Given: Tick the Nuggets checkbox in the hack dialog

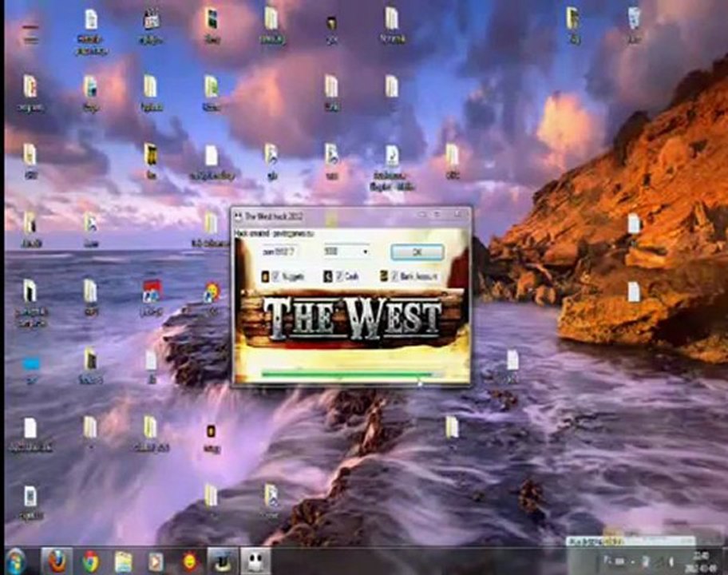Looking at the screenshot, I should 275,277.
